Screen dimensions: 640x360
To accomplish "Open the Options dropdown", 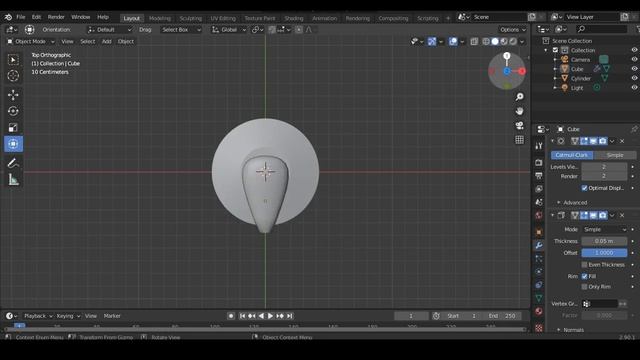I will [x=513, y=29].
